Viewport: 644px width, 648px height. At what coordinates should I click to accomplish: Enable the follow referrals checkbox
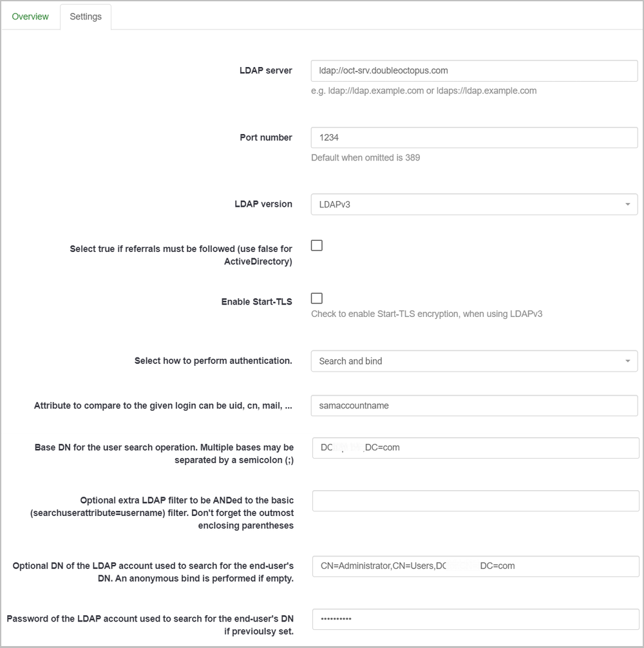point(317,245)
